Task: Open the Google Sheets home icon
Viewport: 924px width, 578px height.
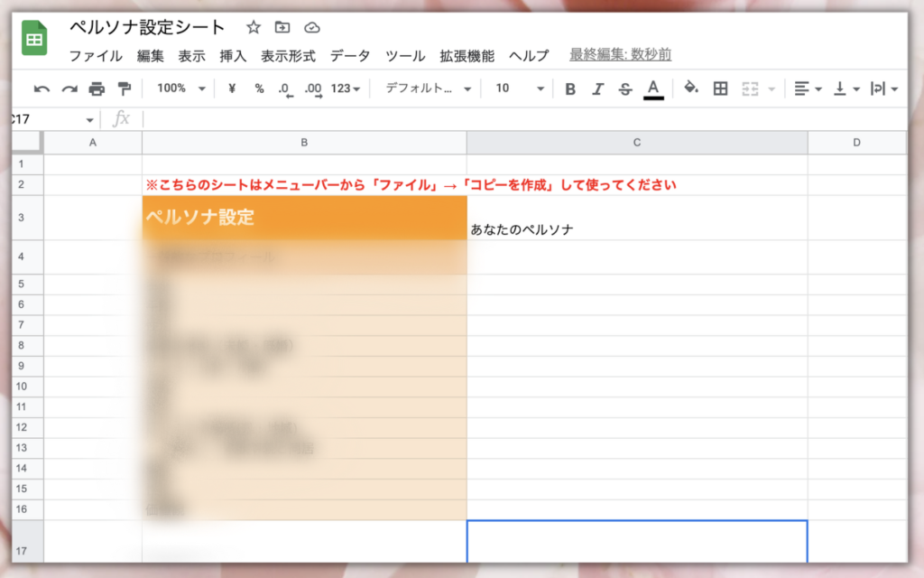Action: [x=34, y=38]
